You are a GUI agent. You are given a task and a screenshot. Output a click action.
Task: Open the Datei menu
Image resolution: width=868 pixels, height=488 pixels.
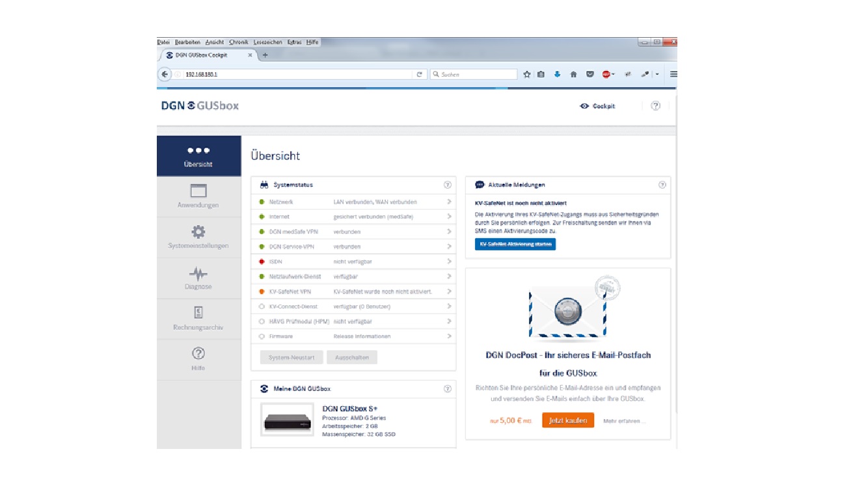[163, 42]
